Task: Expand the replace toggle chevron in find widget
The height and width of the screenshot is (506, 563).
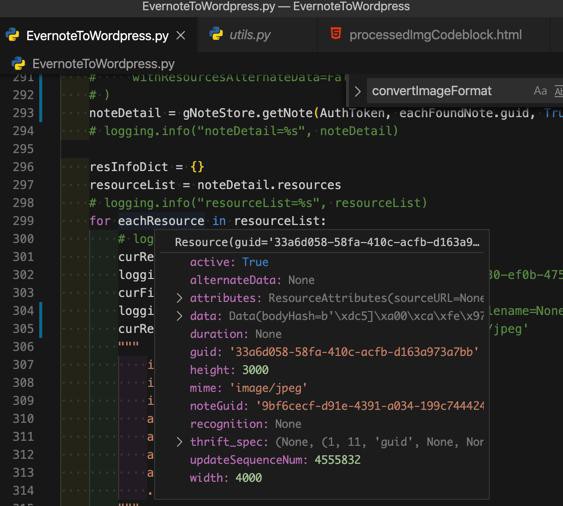Action: 357,91
